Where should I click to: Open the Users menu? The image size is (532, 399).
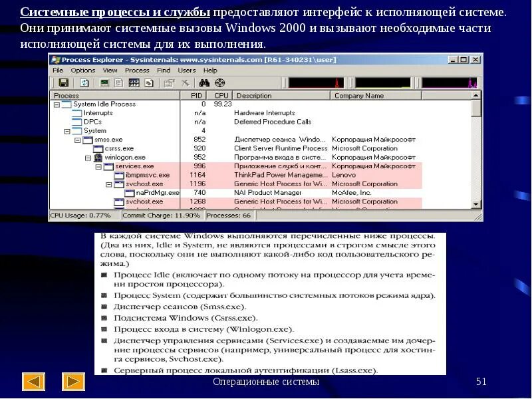coord(187,70)
